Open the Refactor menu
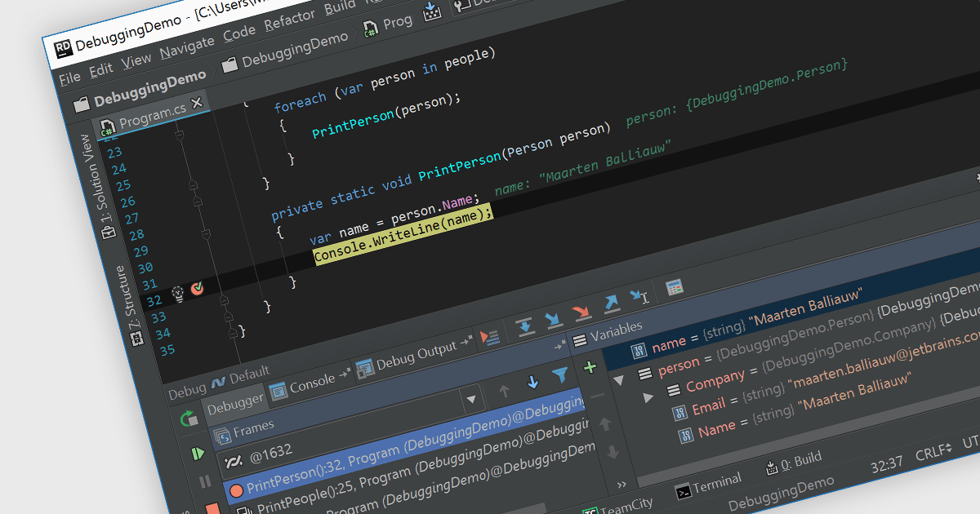This screenshot has height=514, width=980. coord(290,20)
